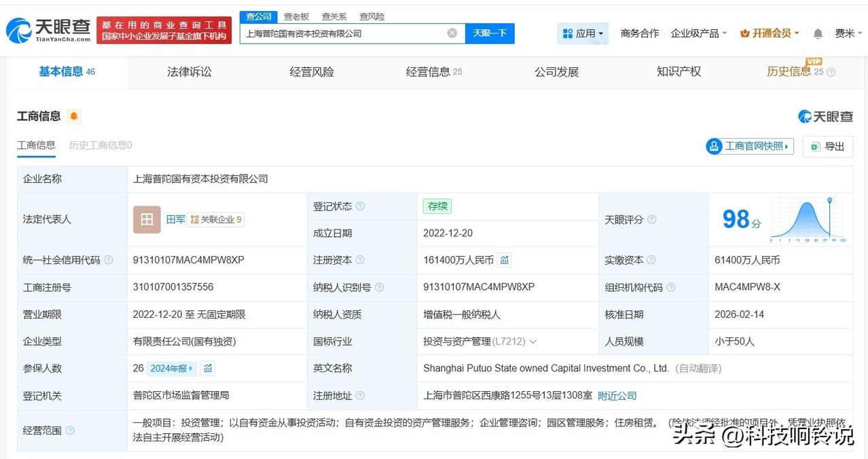Open the TianYanCha logo homepage

click(48, 30)
